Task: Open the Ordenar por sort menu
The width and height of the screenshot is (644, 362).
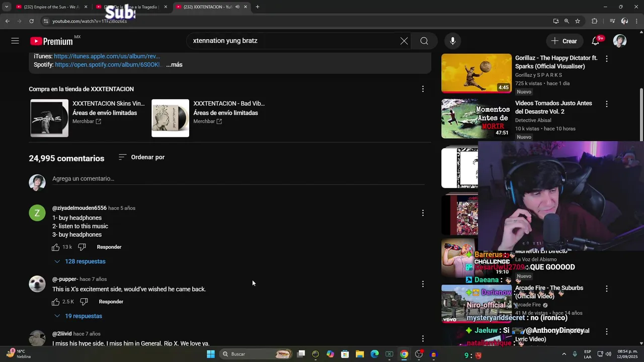Action: coord(141,157)
